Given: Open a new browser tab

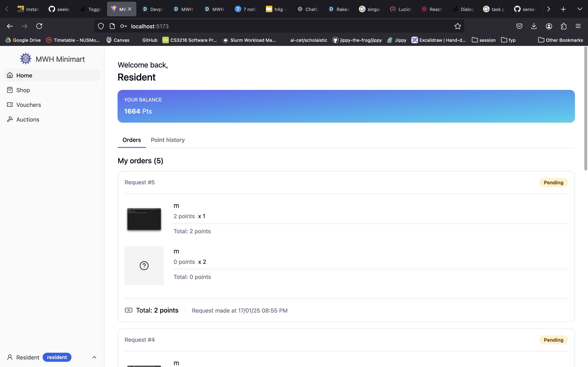Looking at the screenshot, I should tap(563, 9).
